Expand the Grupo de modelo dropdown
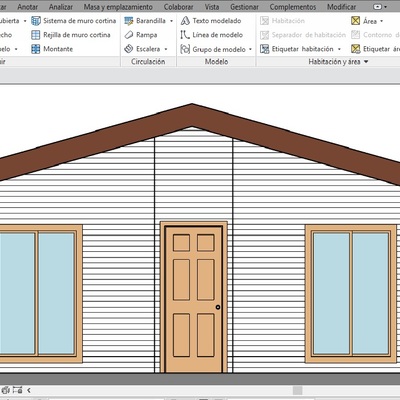This screenshot has height=400, width=400. (250, 49)
